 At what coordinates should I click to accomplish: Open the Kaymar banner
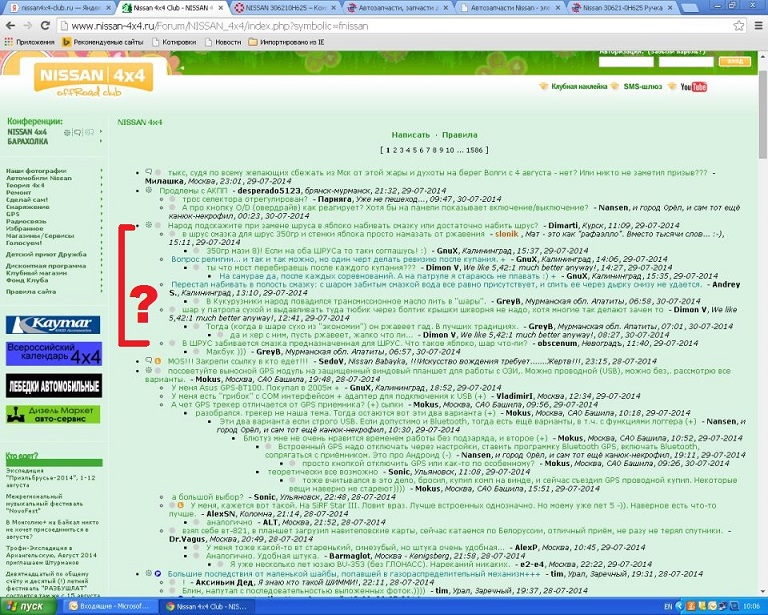point(53,325)
